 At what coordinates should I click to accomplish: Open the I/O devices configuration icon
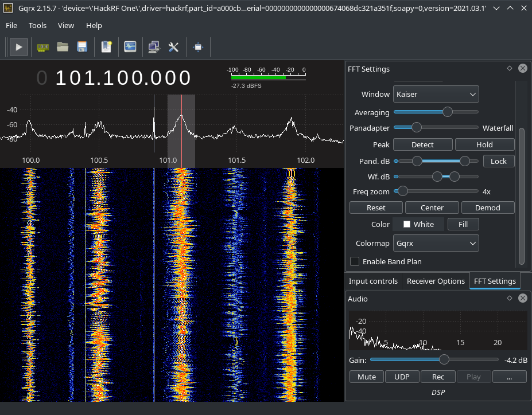pos(42,46)
